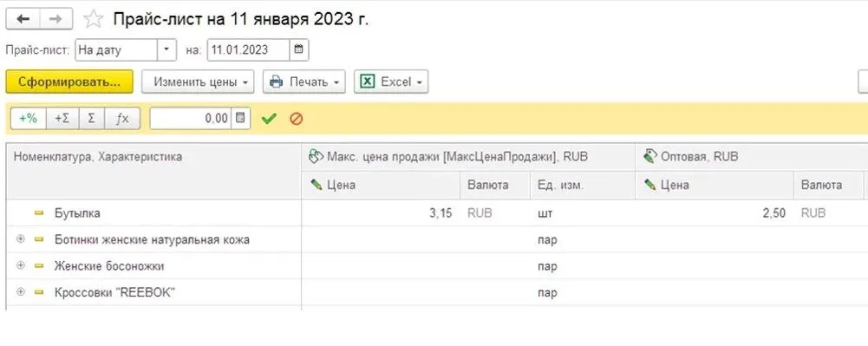
Task: Select the 'На дату' combo box field
Action: [116, 49]
